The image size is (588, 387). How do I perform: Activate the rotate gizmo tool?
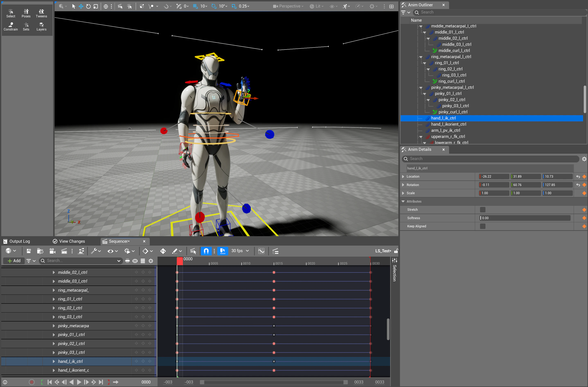coord(88,6)
